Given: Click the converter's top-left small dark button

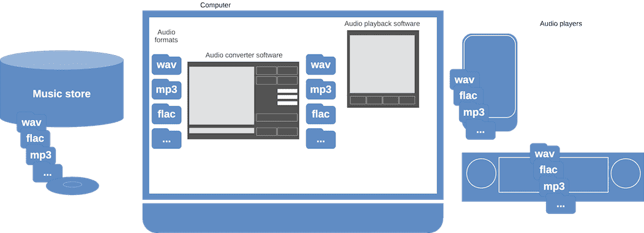Looking at the screenshot, I should point(266,71).
